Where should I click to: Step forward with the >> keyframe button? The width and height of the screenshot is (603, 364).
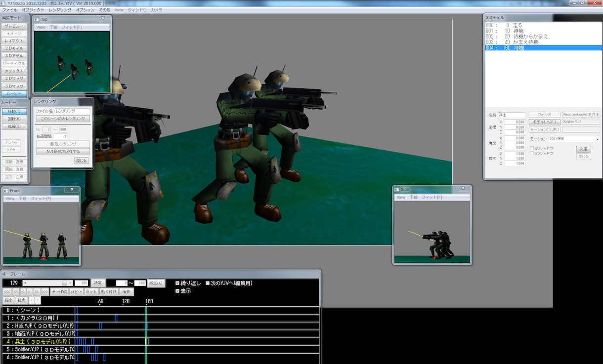pos(37,292)
